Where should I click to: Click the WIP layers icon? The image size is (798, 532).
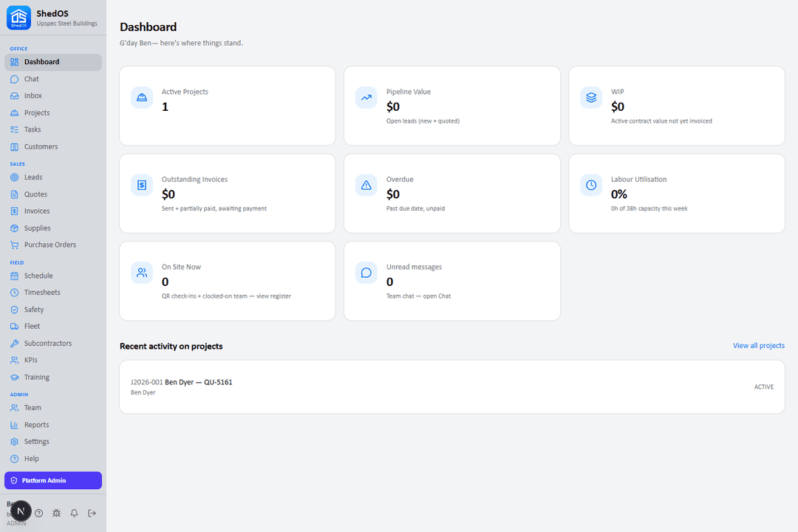591,98
